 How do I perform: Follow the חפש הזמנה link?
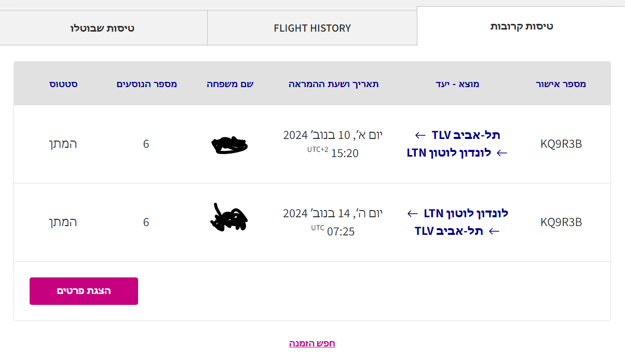[312, 343]
